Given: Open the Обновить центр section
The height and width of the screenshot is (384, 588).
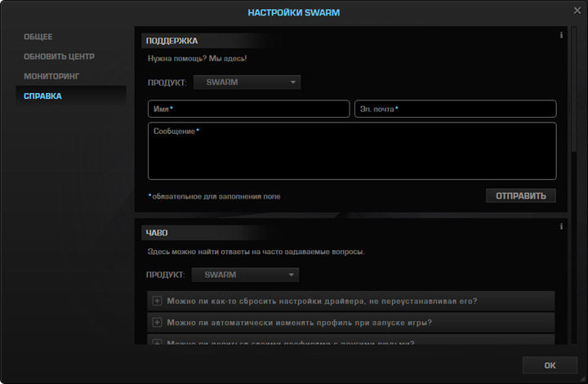Looking at the screenshot, I should pyautogui.click(x=59, y=56).
